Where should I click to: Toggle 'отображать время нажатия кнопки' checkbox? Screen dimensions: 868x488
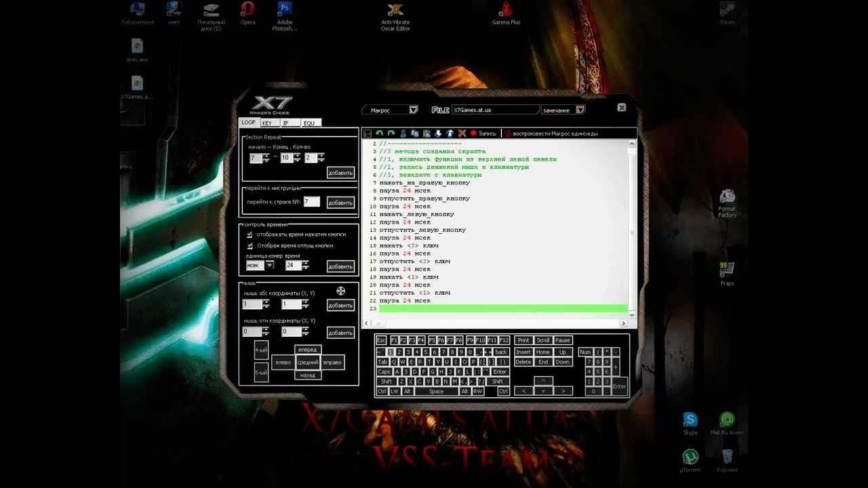point(250,235)
